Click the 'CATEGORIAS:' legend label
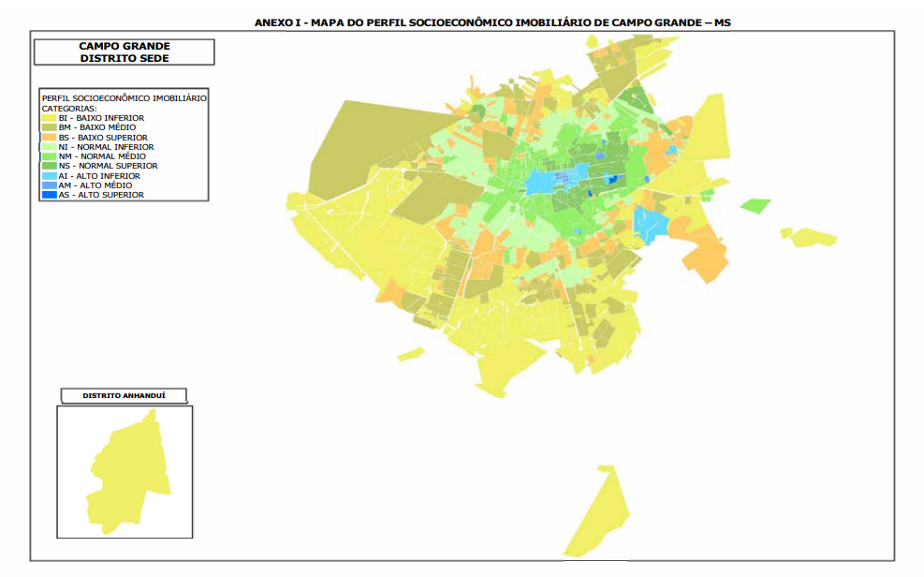924x577 pixels. tap(69, 109)
